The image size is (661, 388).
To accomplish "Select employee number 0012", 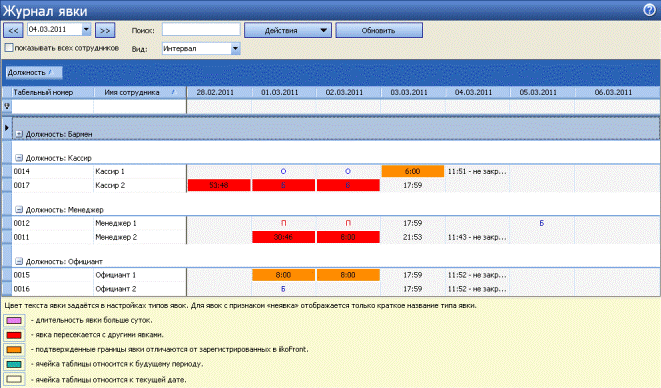I will tap(52, 223).
